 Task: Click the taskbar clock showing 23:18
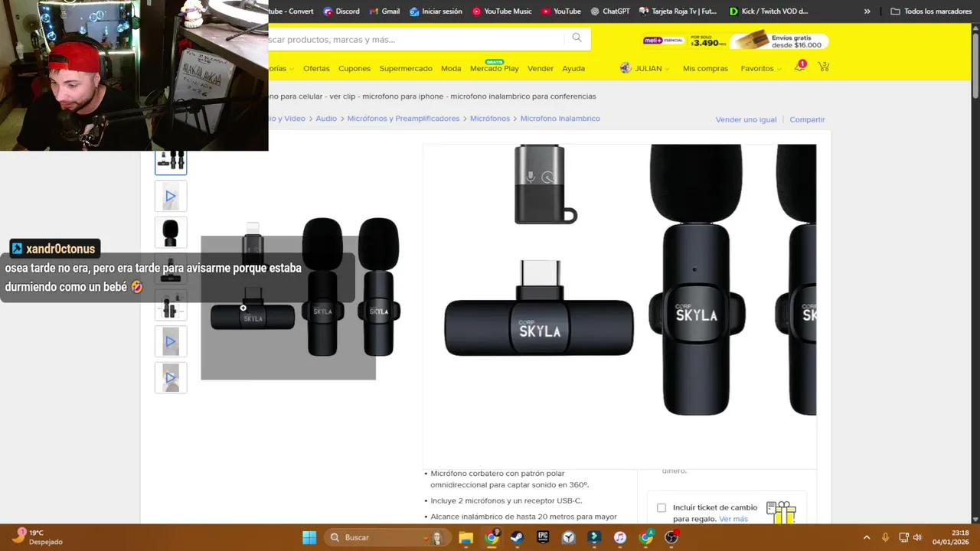(x=949, y=537)
